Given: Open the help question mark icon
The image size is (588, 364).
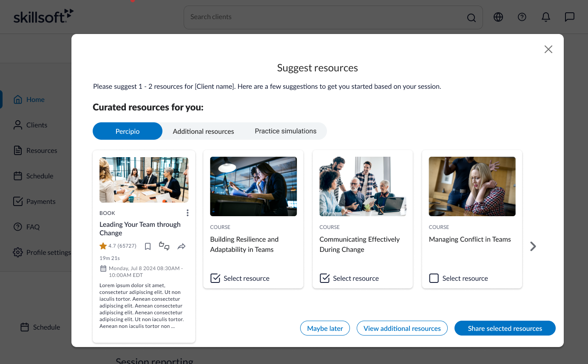Looking at the screenshot, I should point(522,17).
